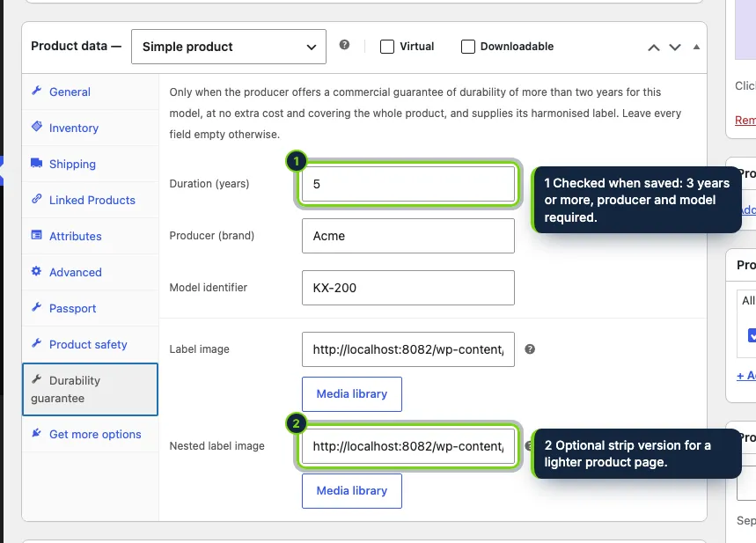Open the General tab

(x=90, y=92)
